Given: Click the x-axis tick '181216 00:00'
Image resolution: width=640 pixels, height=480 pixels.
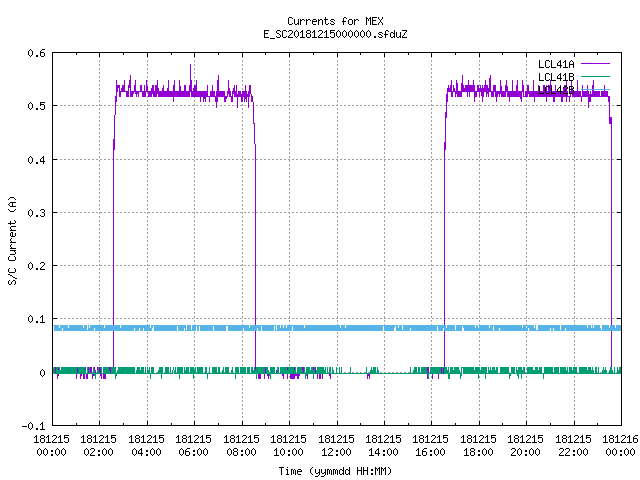Looking at the screenshot, I should (621, 446).
